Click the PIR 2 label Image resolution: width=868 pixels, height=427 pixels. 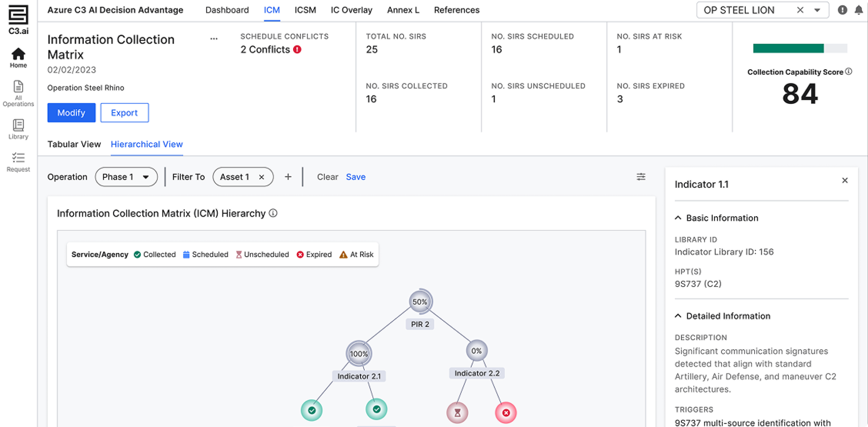pyautogui.click(x=420, y=324)
